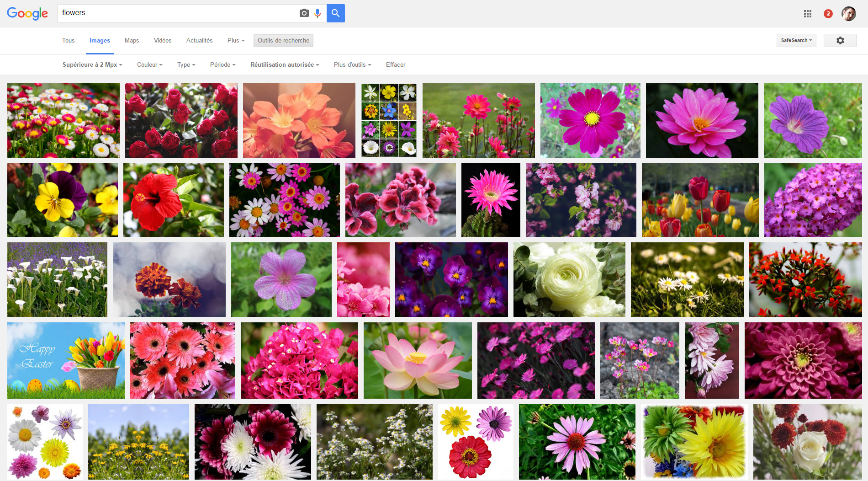Viewport: 868px width, 481px height.
Task: Expand the Couleur filter
Action: coord(150,64)
